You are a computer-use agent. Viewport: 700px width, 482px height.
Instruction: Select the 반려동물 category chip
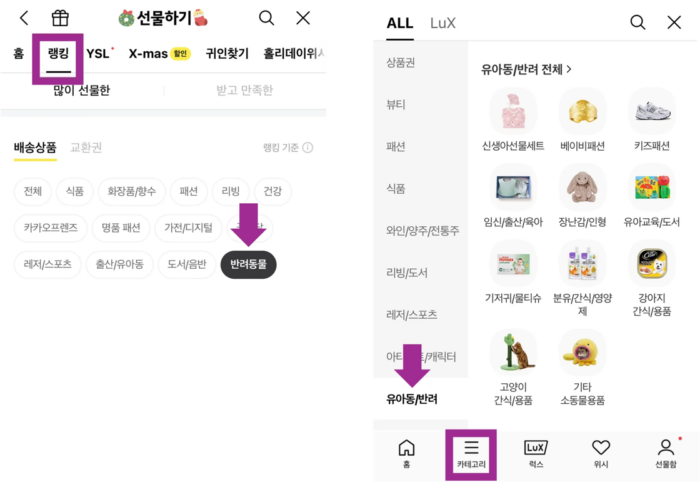pos(249,265)
